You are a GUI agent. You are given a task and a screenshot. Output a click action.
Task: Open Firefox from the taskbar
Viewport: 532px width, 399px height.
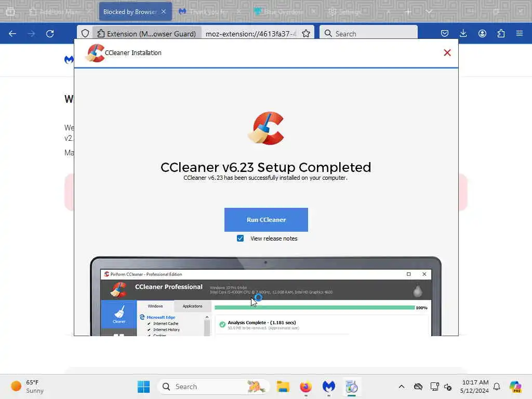pyautogui.click(x=305, y=387)
